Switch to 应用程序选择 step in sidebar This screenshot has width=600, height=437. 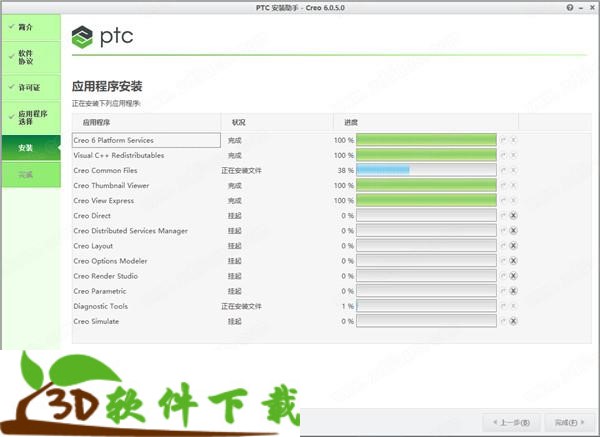[31, 117]
